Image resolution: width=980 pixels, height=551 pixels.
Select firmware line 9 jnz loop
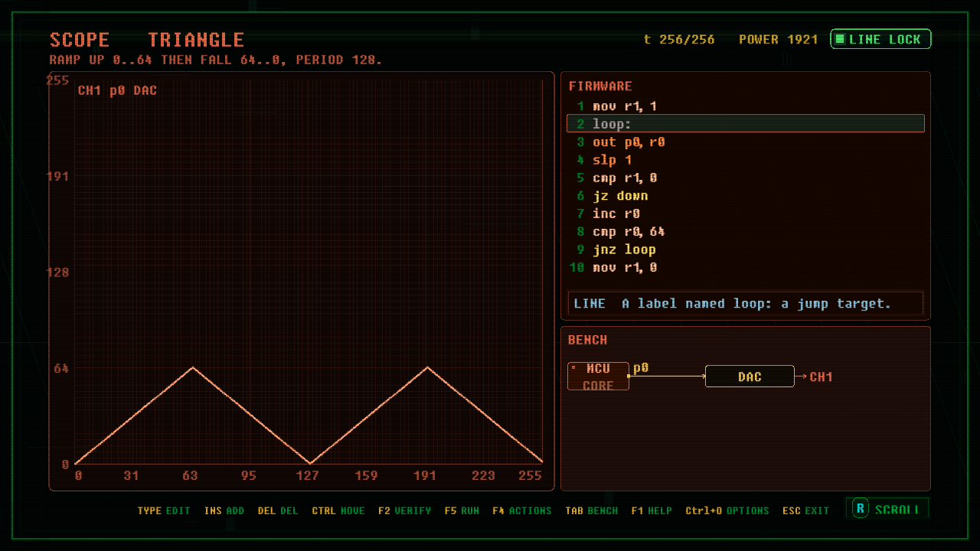pos(746,249)
